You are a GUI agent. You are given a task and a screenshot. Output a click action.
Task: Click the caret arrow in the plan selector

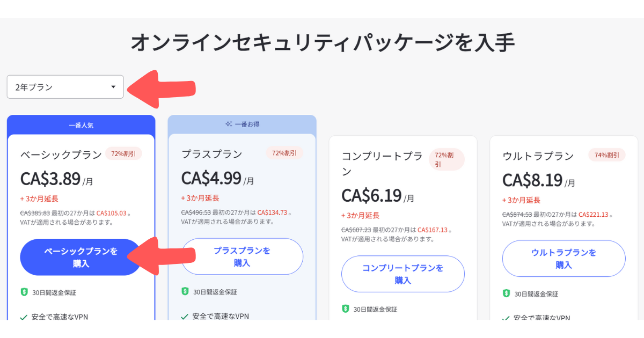point(113,87)
